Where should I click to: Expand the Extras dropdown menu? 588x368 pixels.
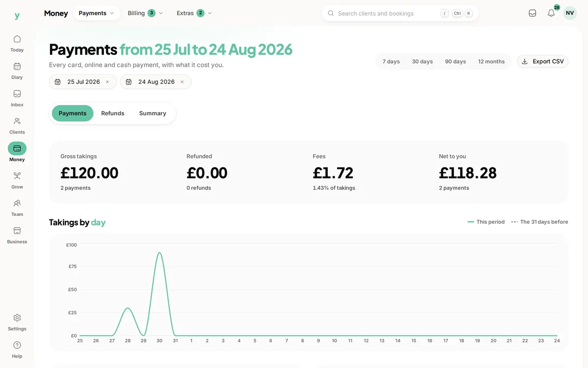[x=194, y=13]
